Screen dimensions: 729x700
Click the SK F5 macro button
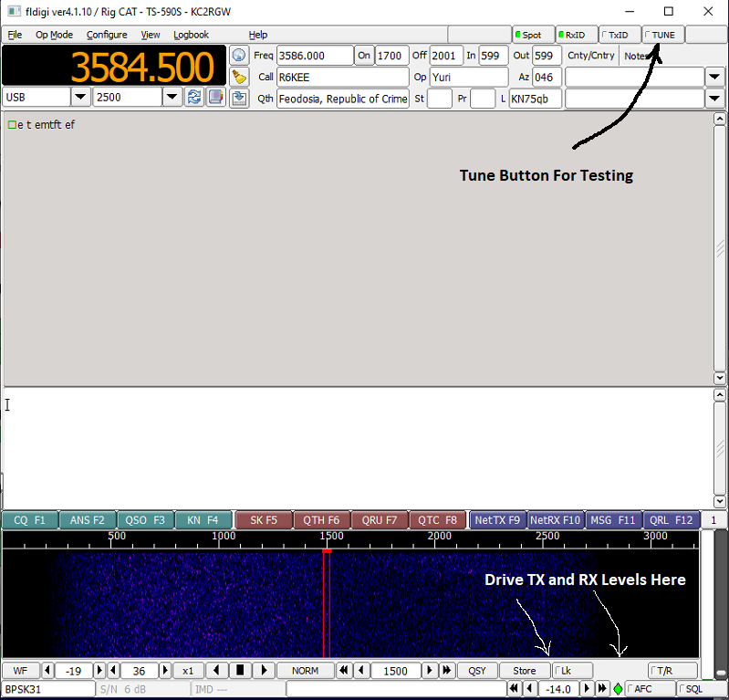264,520
